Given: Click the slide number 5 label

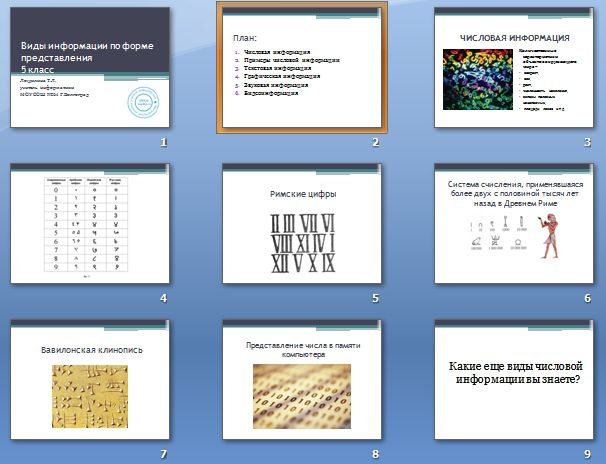Looking at the screenshot, I should tap(376, 298).
